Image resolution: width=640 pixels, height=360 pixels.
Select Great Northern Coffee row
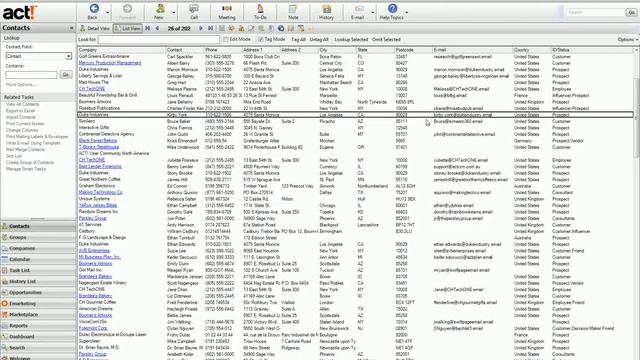coord(355,179)
